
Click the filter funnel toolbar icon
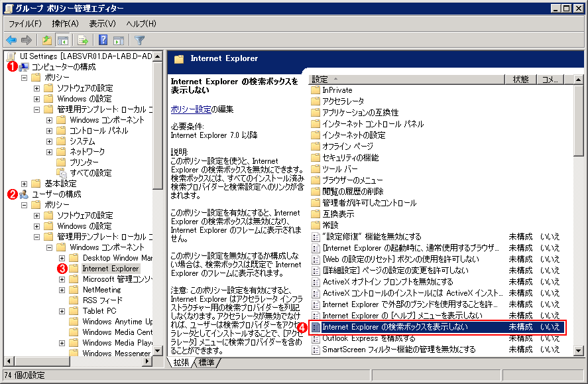[x=139, y=40]
